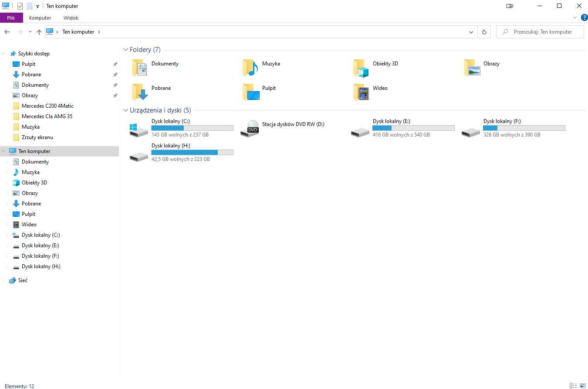
Task: Select Dysk lokalny (E:) in navigation tree
Action: (x=41, y=246)
